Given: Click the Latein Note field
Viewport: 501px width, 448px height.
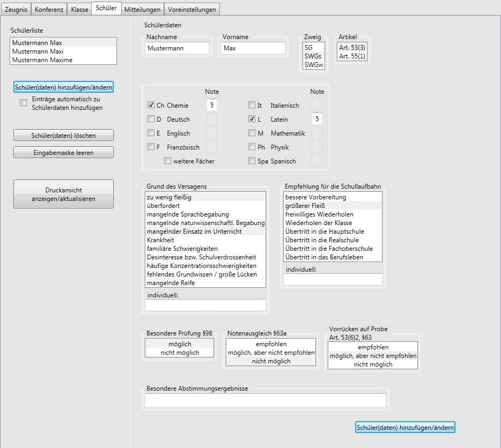Looking at the screenshot, I should pos(316,120).
